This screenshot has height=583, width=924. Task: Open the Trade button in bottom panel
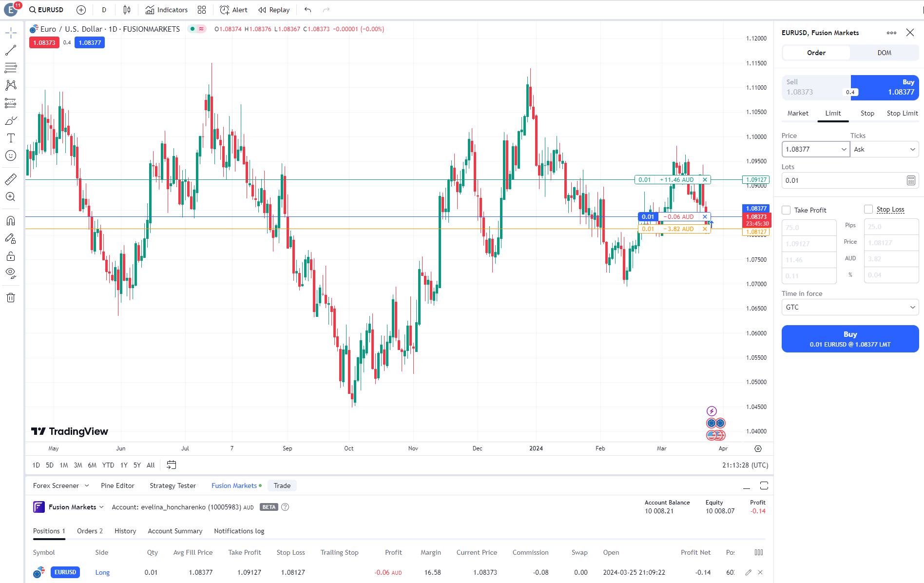(282, 486)
